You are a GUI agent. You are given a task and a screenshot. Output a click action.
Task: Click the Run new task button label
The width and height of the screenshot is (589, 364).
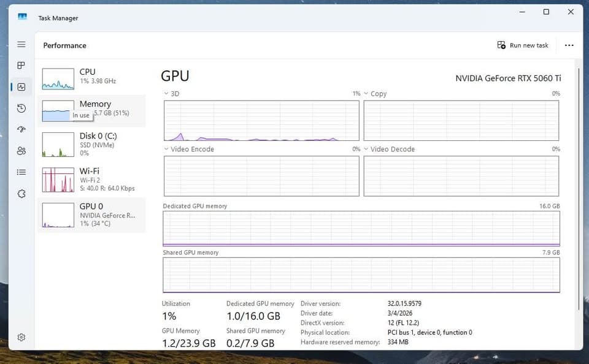(529, 45)
